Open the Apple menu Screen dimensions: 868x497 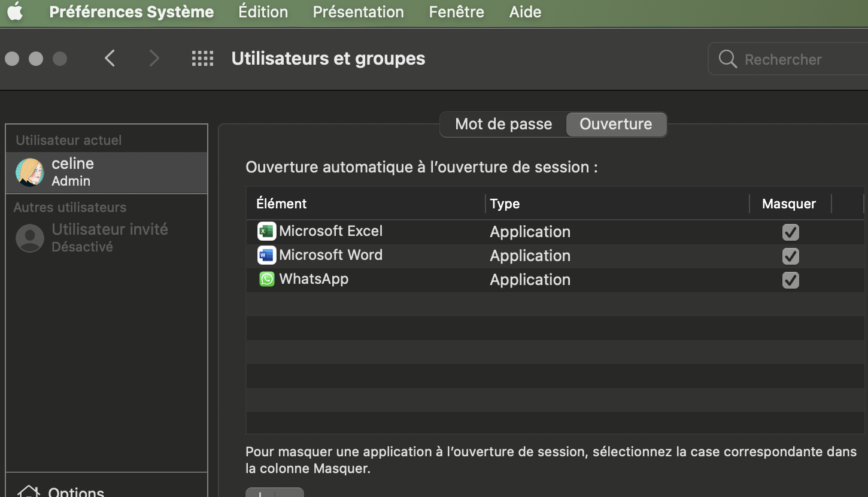[15, 11]
